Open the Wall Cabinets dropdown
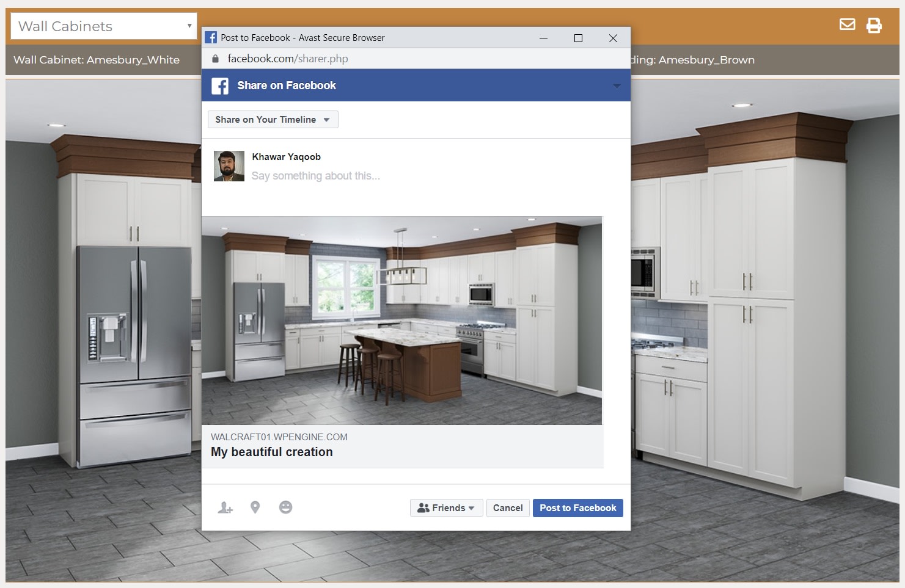 pyautogui.click(x=104, y=26)
